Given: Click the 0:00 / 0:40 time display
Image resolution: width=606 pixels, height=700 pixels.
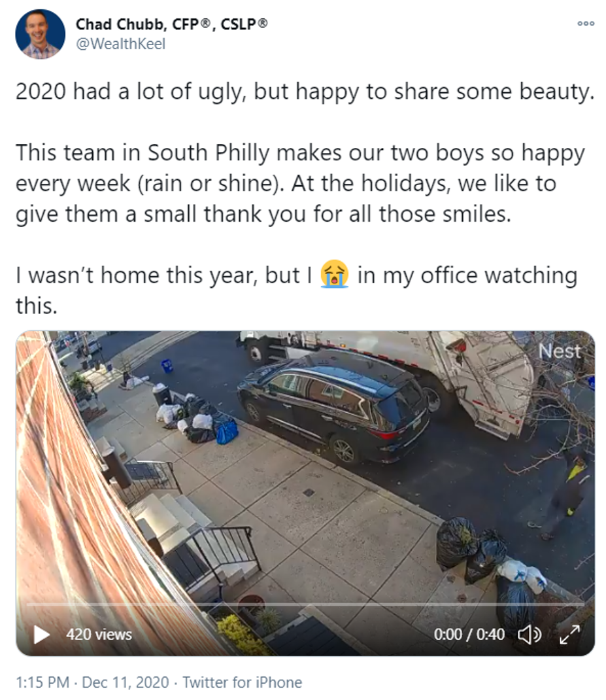Looking at the screenshot, I should click(x=469, y=635).
